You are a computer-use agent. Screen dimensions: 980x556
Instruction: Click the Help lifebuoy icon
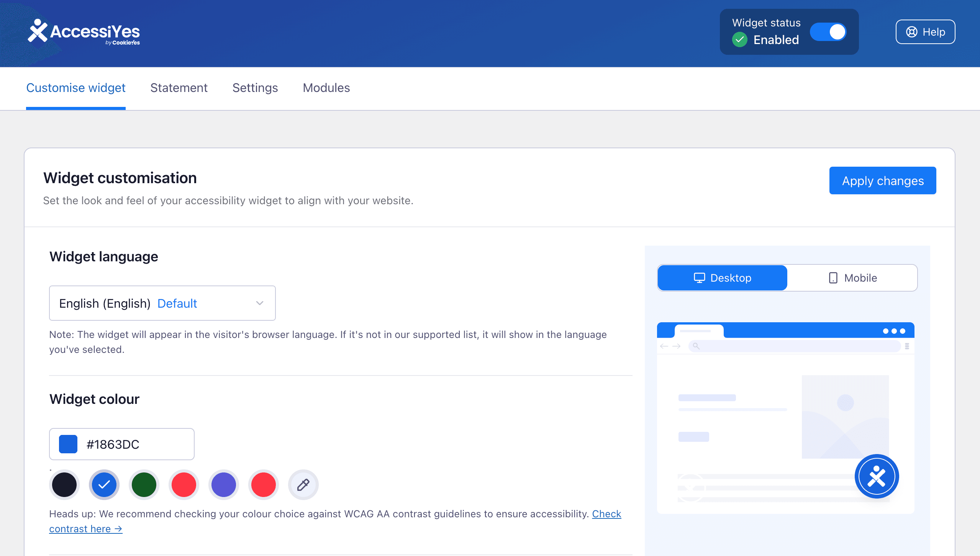pos(911,32)
